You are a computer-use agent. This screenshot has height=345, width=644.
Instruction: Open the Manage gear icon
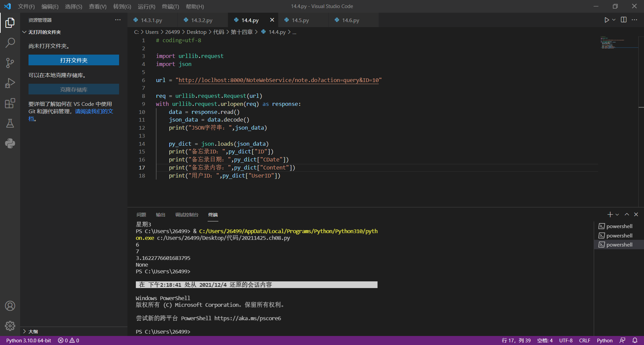click(x=10, y=326)
